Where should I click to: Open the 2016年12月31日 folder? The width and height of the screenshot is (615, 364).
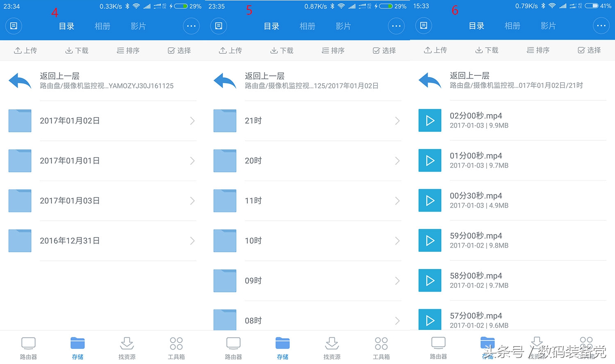tap(70, 241)
